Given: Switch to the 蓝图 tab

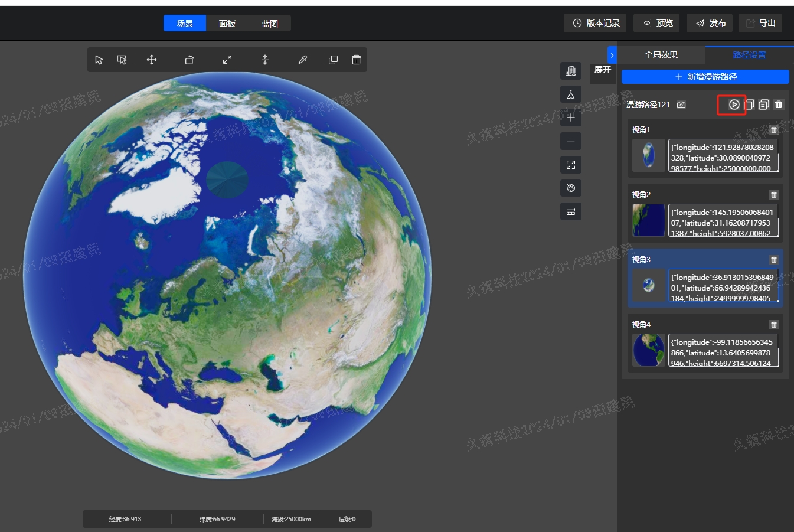Looking at the screenshot, I should (x=270, y=24).
